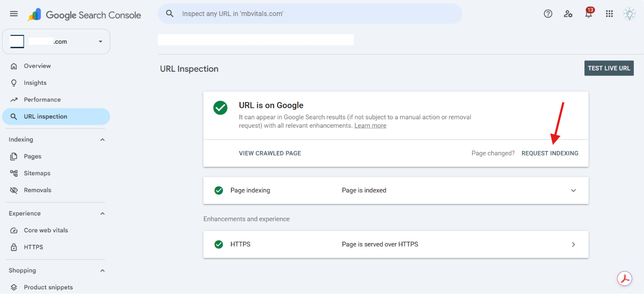644x294 pixels.
Task: Expand the Page indexing details chevron
Action: [x=573, y=190]
